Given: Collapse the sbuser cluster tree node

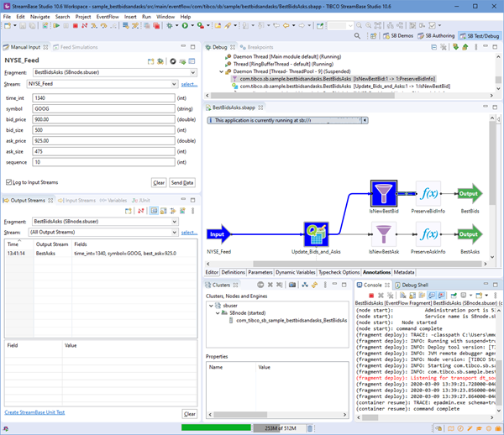Looking at the screenshot, I should pos(211,306).
